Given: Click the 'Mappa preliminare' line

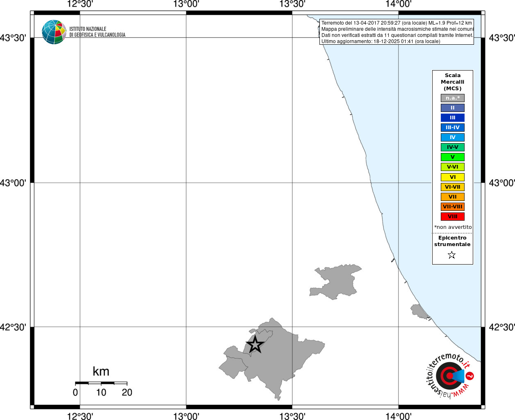Looking at the screenshot, I should tap(397, 29).
